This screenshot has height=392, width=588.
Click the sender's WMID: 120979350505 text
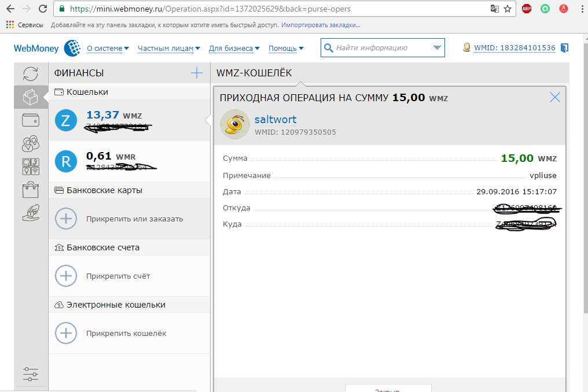296,132
